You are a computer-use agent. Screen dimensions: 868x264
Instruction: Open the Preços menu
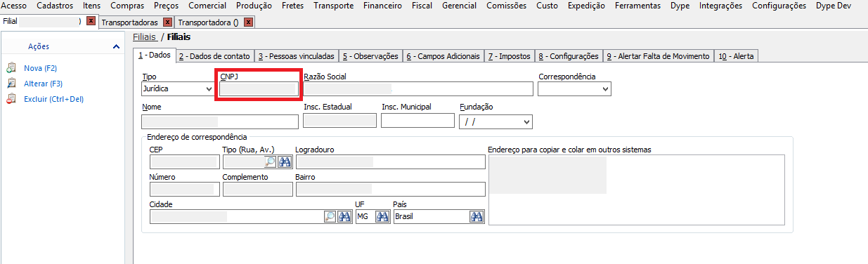click(166, 6)
